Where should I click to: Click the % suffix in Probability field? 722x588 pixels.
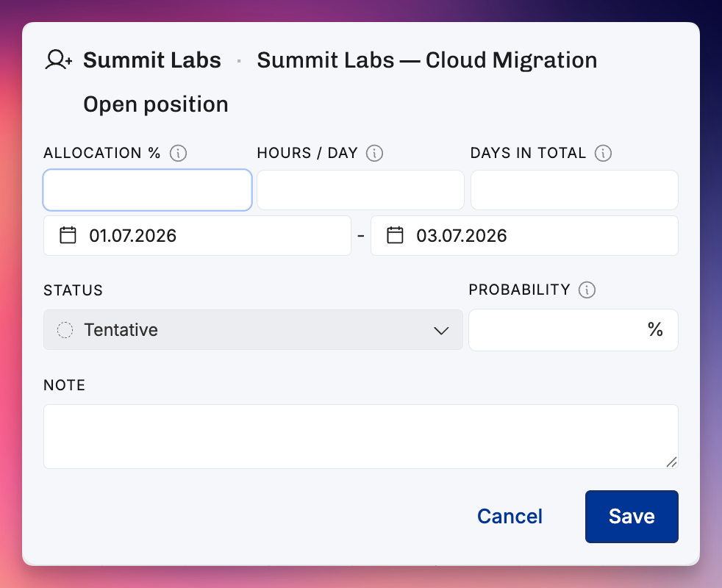tap(655, 330)
